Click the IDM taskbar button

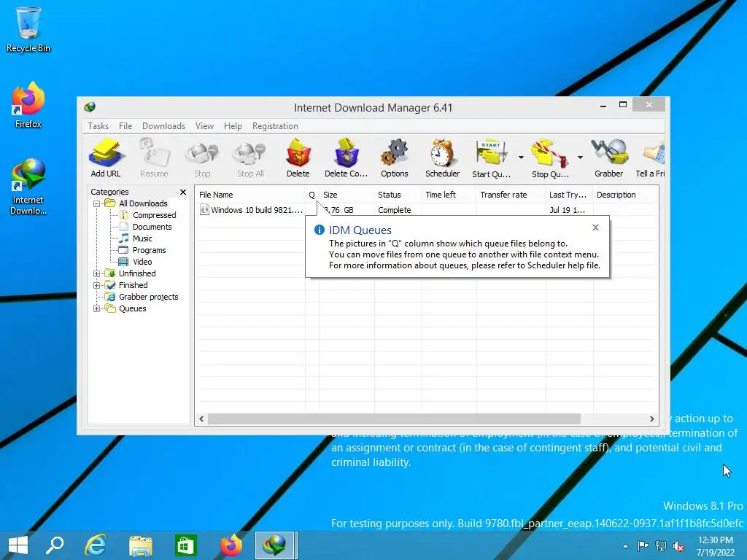[275, 545]
